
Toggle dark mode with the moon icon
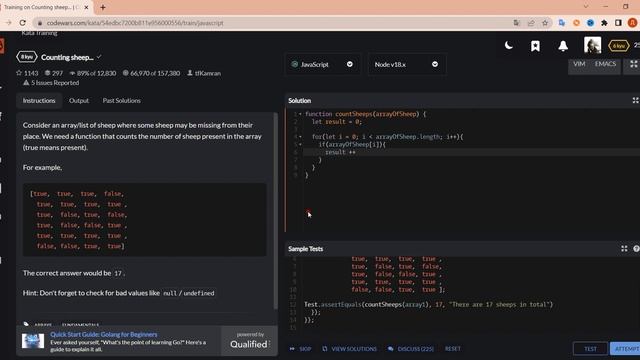509,45
